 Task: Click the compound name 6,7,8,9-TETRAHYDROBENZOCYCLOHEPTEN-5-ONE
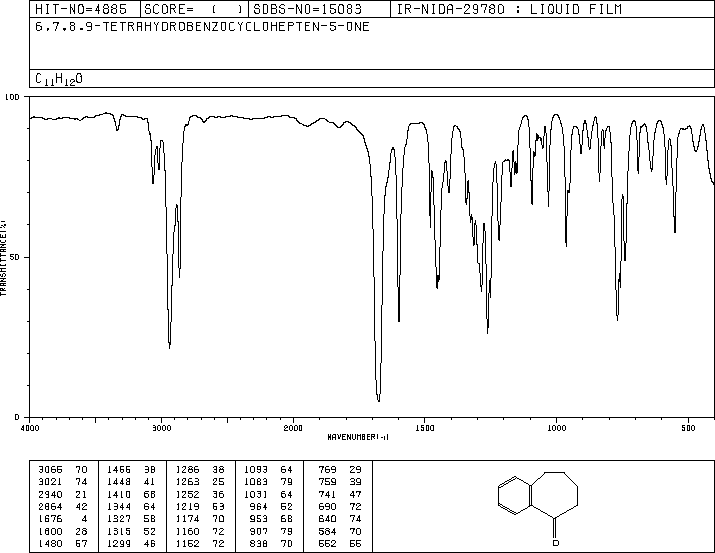pyautogui.click(x=202, y=27)
